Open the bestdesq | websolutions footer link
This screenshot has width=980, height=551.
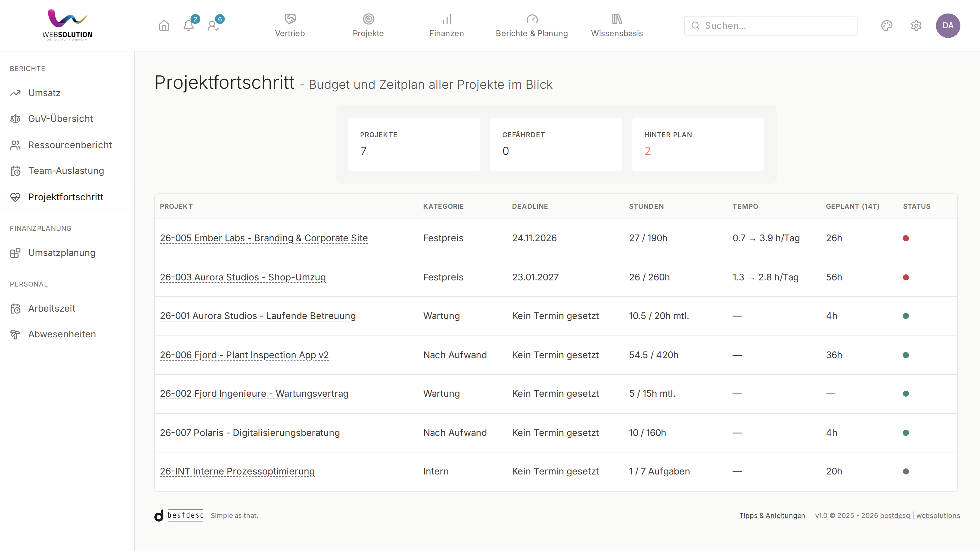pos(920,515)
